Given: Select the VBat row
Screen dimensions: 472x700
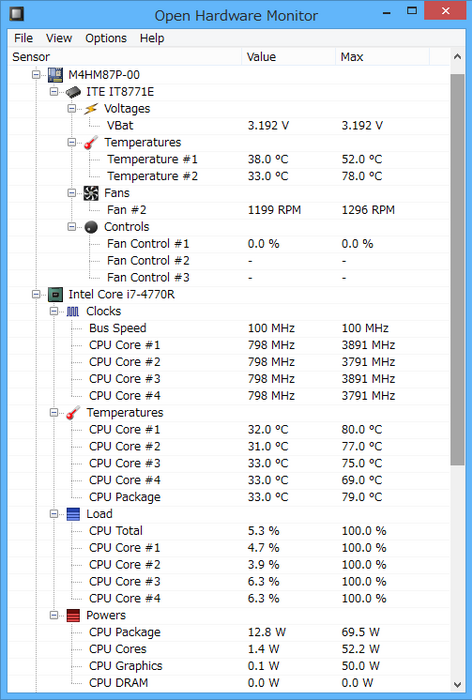Looking at the screenshot, I should point(229,125).
